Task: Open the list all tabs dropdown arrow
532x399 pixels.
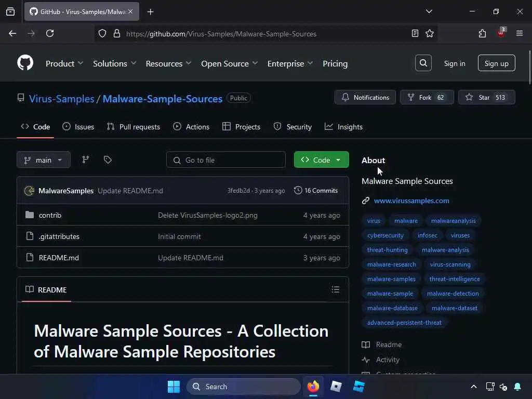Action: [x=429, y=11]
